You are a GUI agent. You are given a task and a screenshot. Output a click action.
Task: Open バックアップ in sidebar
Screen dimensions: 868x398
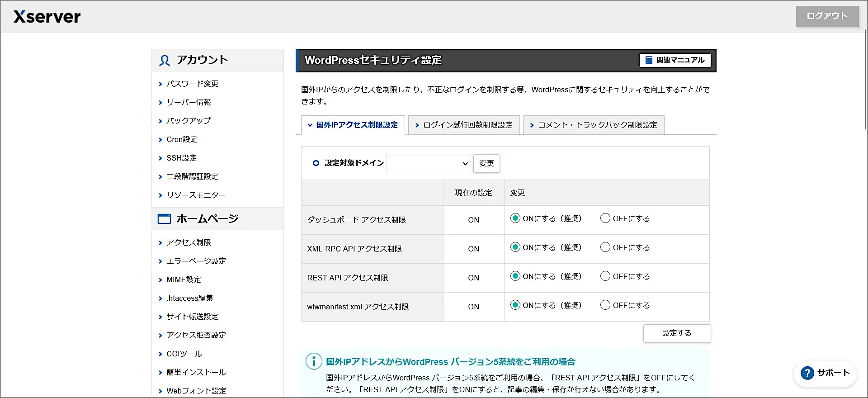pos(189,121)
